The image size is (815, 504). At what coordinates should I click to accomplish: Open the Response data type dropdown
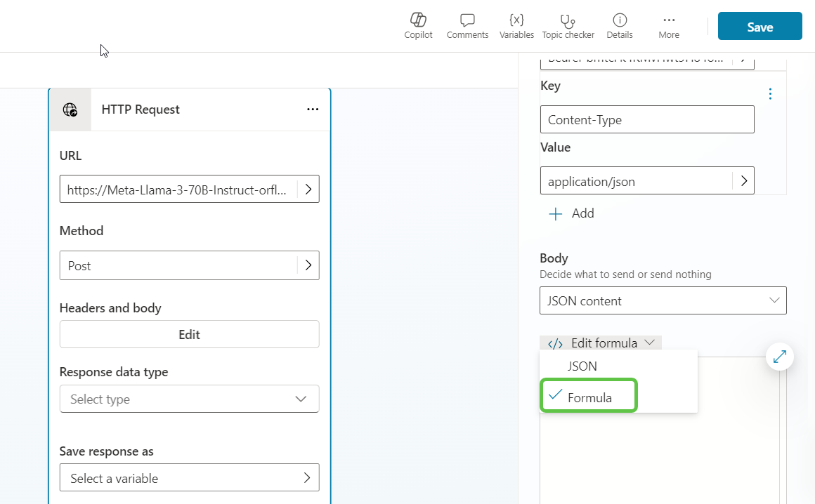tap(189, 399)
